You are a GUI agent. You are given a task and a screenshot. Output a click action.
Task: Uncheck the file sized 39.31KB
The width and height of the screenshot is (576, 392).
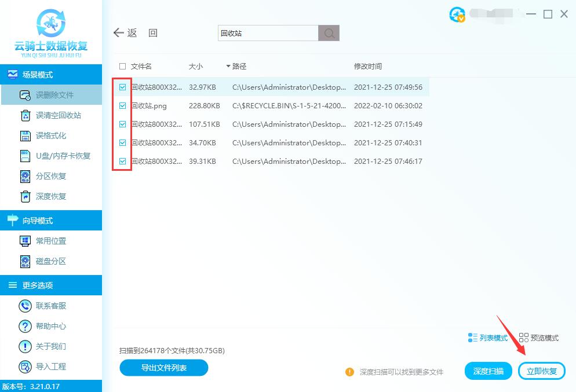click(x=122, y=161)
